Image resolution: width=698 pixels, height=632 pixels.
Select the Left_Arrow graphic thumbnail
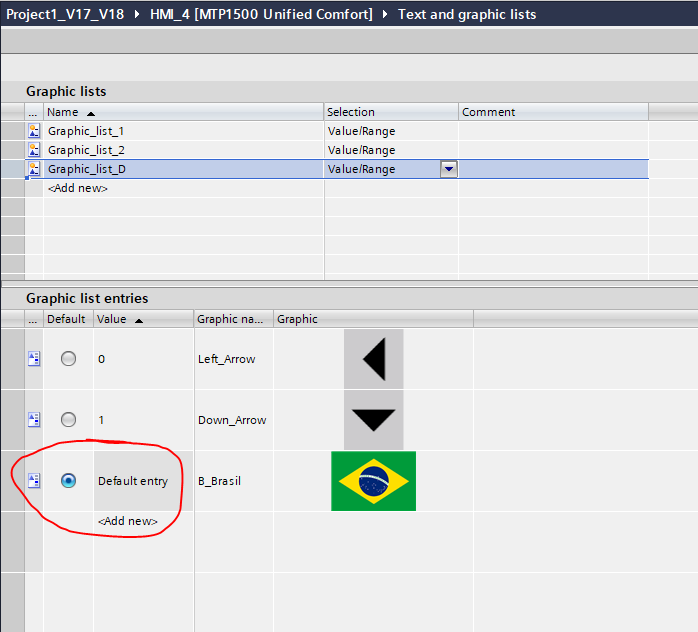point(373,359)
